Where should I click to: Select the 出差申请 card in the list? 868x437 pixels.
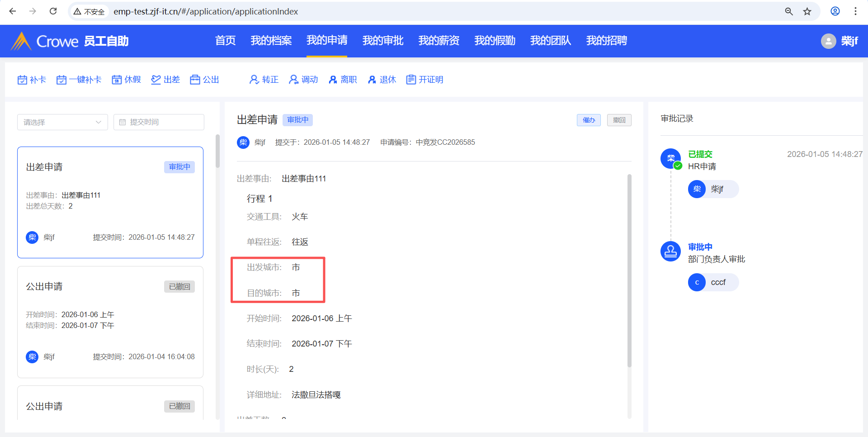pyautogui.click(x=110, y=202)
